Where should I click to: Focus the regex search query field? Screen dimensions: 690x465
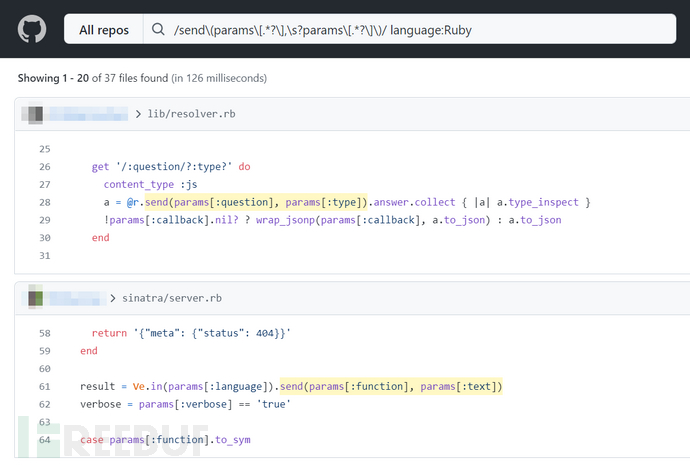click(x=409, y=29)
